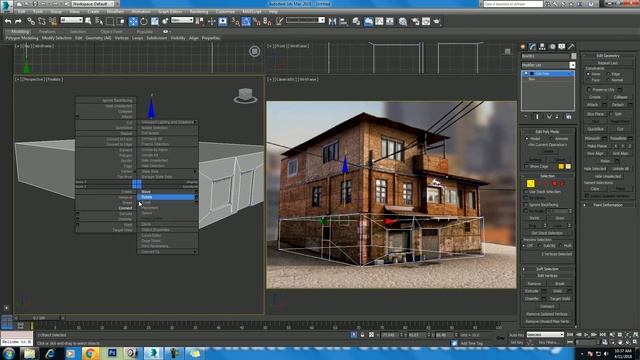Toggle the Angle Snap button
This screenshot has width=640, height=360.
tap(246, 21)
